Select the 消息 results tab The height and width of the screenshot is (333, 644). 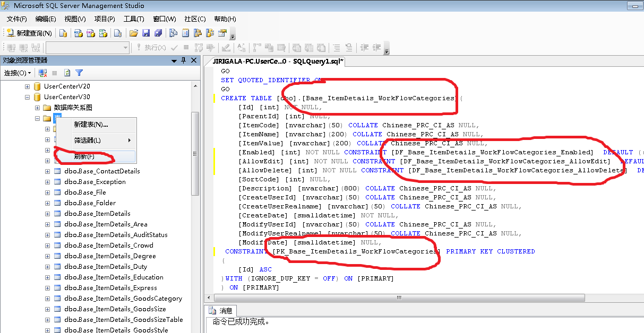point(221,311)
